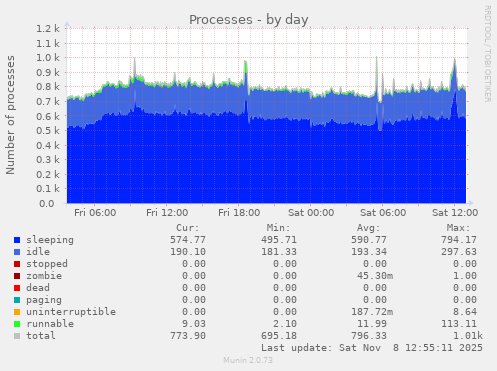
Task: Click uninterruptible maximum value 8.64
Action: [x=465, y=312]
